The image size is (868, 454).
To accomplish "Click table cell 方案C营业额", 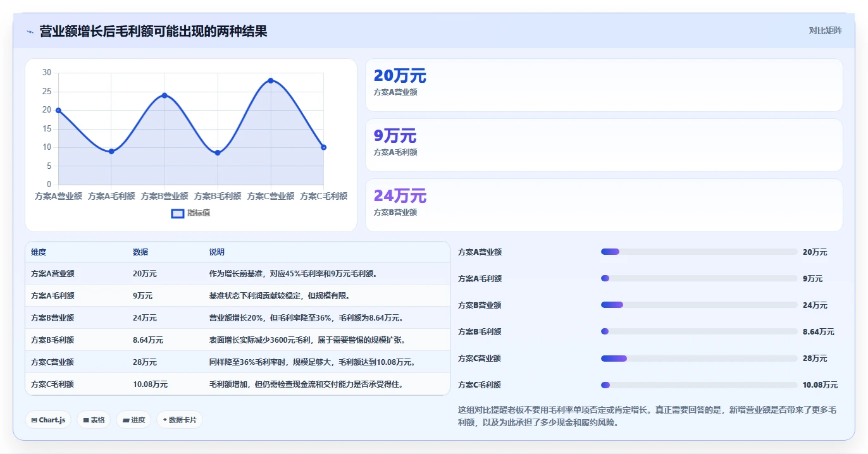I will (53, 362).
